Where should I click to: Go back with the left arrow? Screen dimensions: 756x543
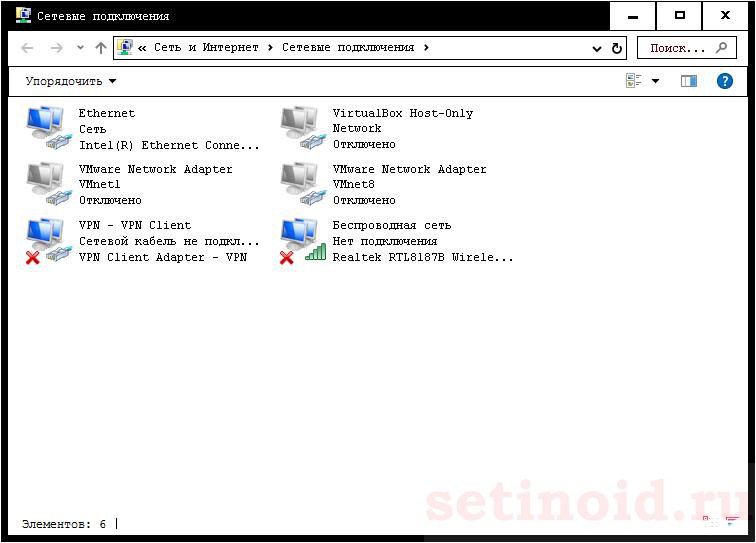pyautogui.click(x=27, y=48)
